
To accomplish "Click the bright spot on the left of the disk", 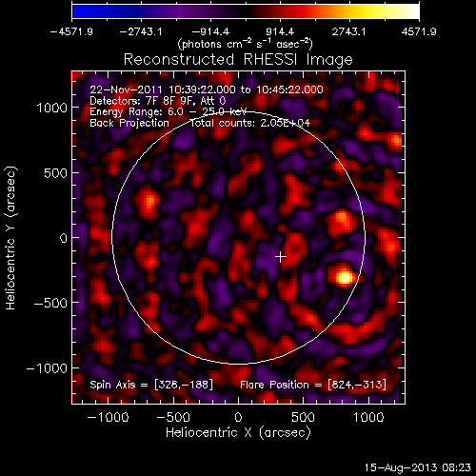I will pos(149,202).
